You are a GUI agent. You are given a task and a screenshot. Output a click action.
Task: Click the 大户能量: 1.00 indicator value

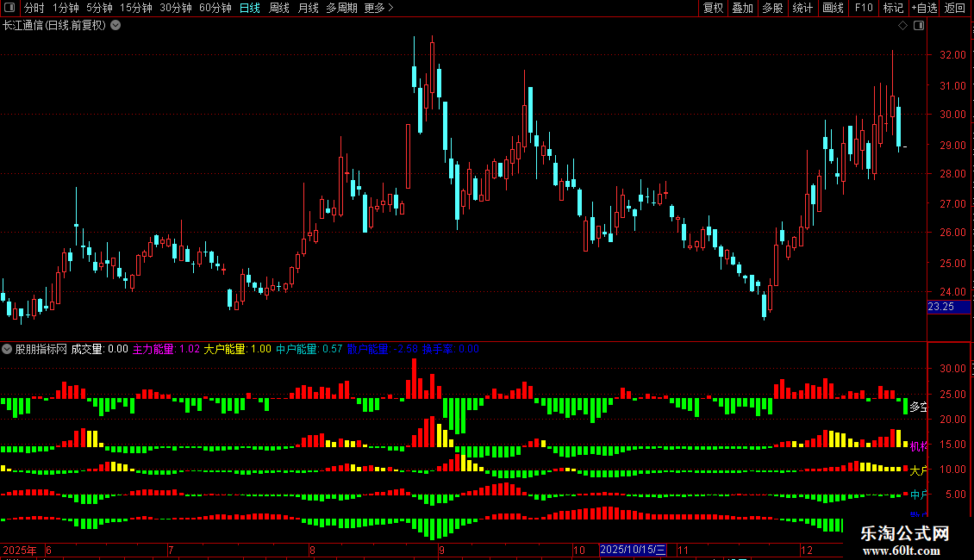237,349
